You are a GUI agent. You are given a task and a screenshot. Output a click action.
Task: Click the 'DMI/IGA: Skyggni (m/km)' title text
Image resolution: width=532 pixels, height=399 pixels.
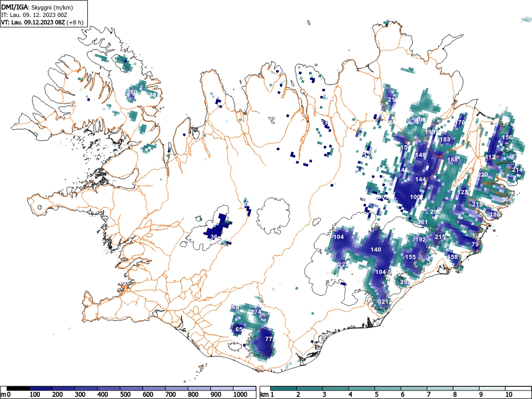click(37, 7)
